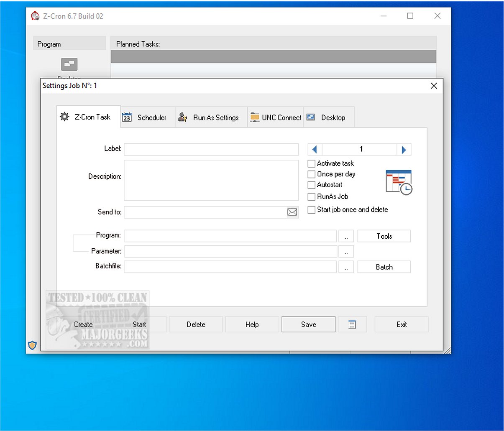Click the envelope icon in Send to
The image size is (504, 431).
(x=292, y=212)
